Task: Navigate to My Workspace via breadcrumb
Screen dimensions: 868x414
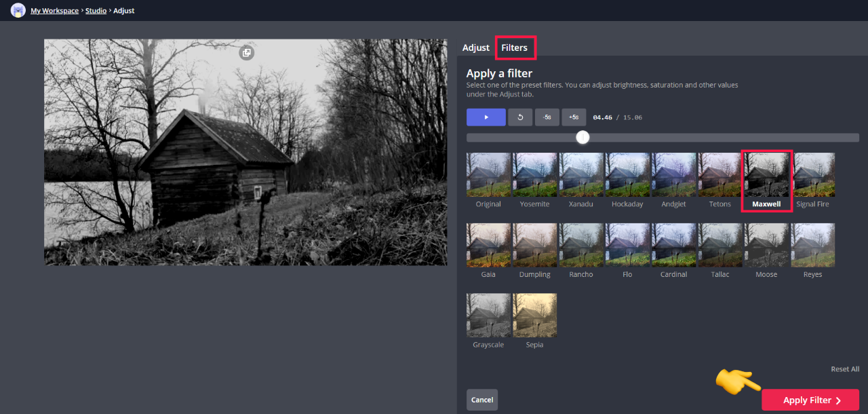Action: (54, 10)
